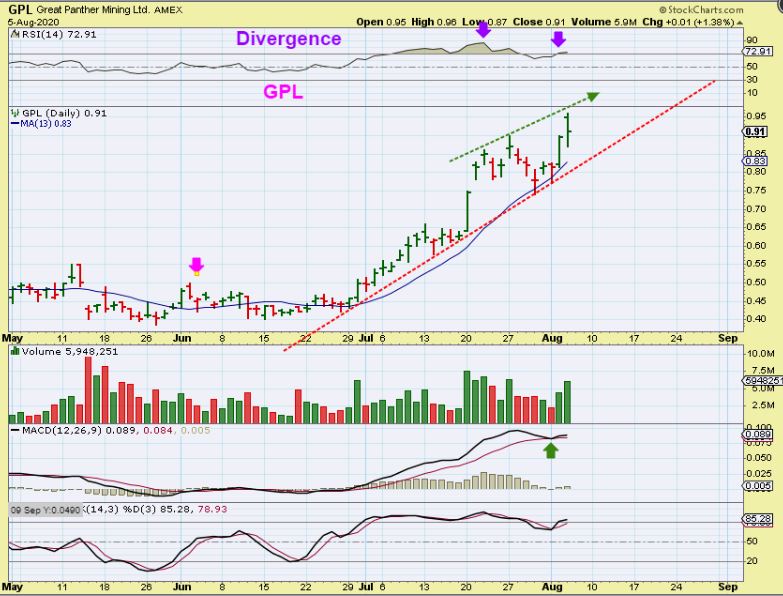Click the High 0.96 value

coord(434,22)
